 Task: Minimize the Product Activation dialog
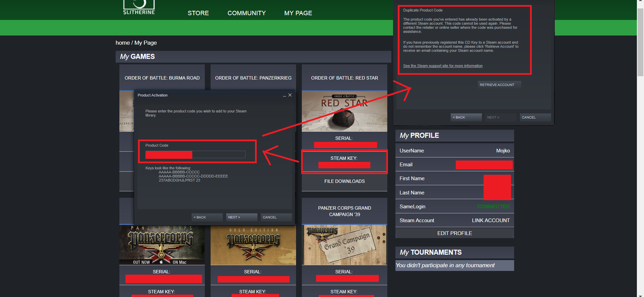(x=284, y=95)
